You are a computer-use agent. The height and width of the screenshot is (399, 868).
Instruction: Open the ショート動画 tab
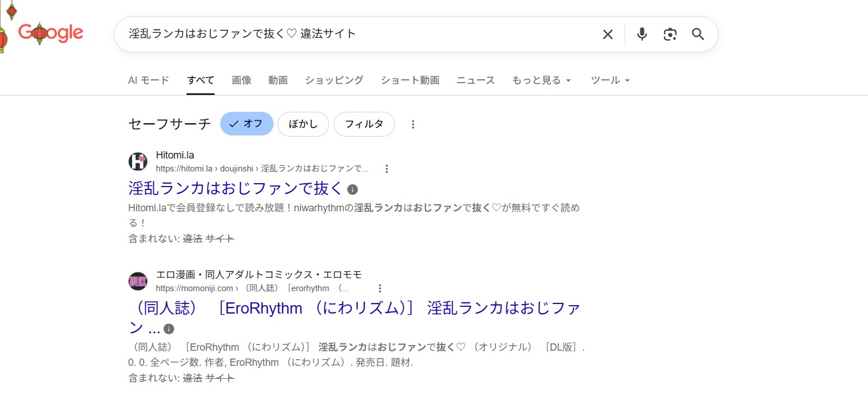pos(410,80)
